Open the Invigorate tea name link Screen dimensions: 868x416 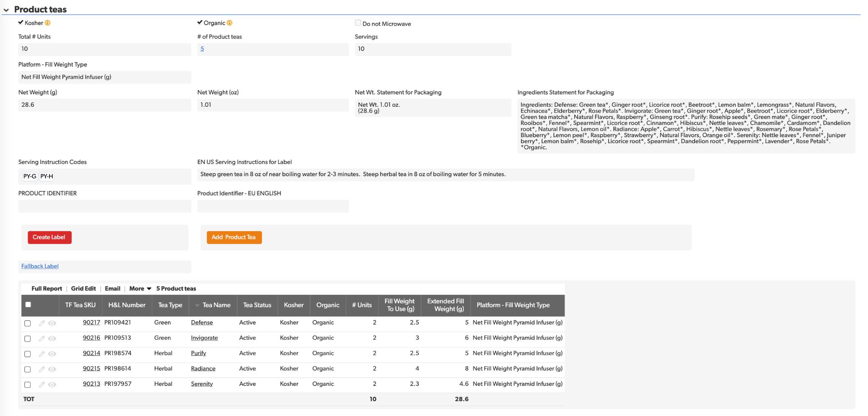tap(204, 338)
